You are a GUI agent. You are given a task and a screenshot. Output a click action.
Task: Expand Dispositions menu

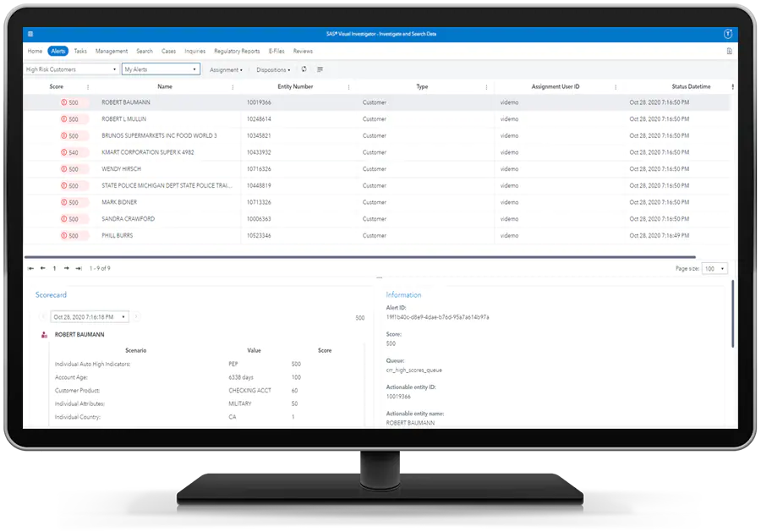[273, 70]
